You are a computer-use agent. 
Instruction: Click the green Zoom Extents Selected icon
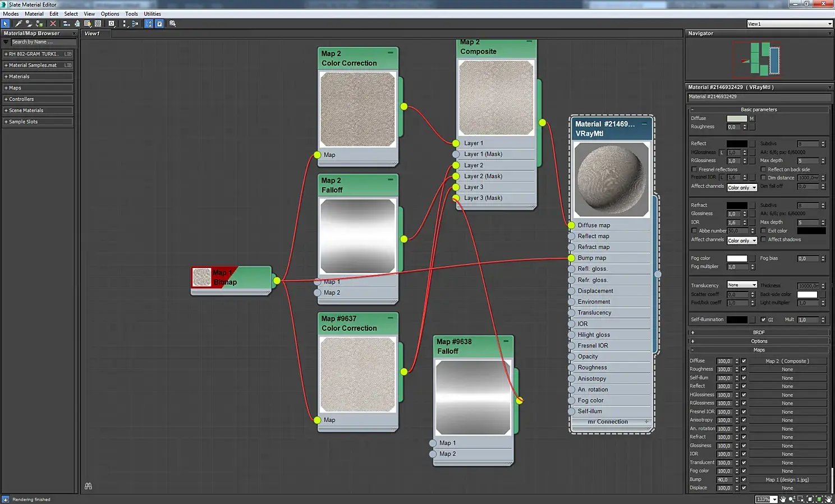pyautogui.click(x=819, y=499)
